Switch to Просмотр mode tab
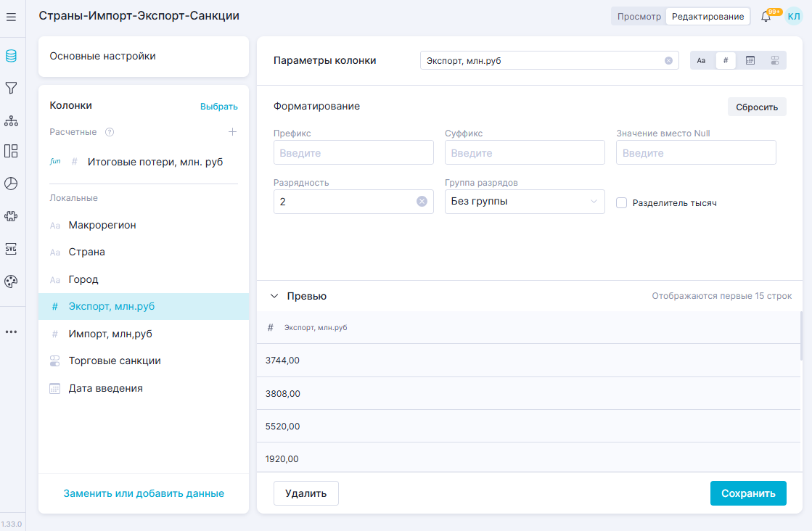Viewport: 812px width, 531px height. 639,17
